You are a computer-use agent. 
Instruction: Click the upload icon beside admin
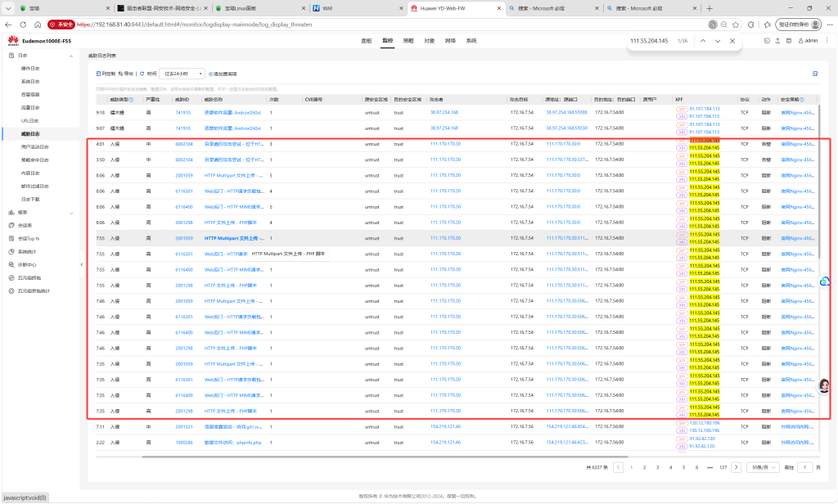click(777, 41)
